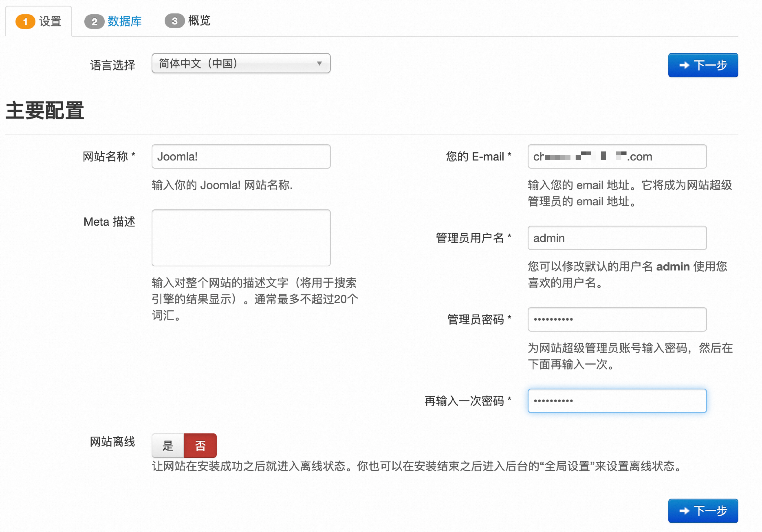
Task: Open the 概览 step 3 tab
Action: tap(188, 21)
